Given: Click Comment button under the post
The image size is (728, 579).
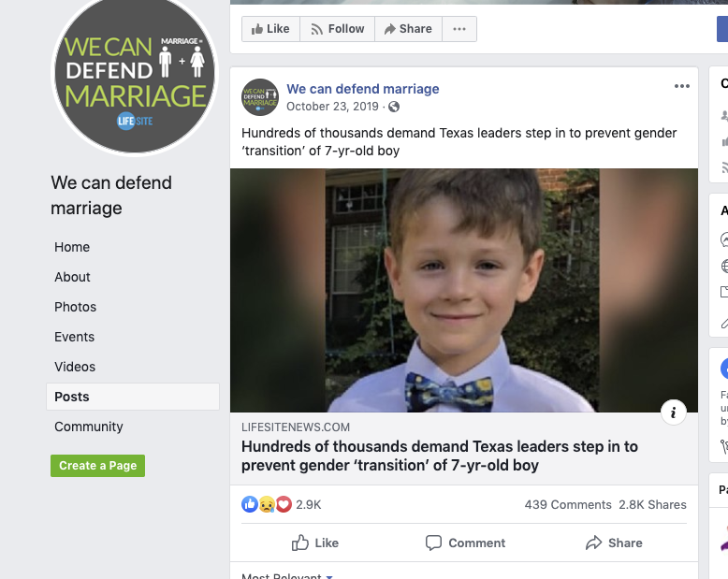Looking at the screenshot, I should click(x=465, y=543).
